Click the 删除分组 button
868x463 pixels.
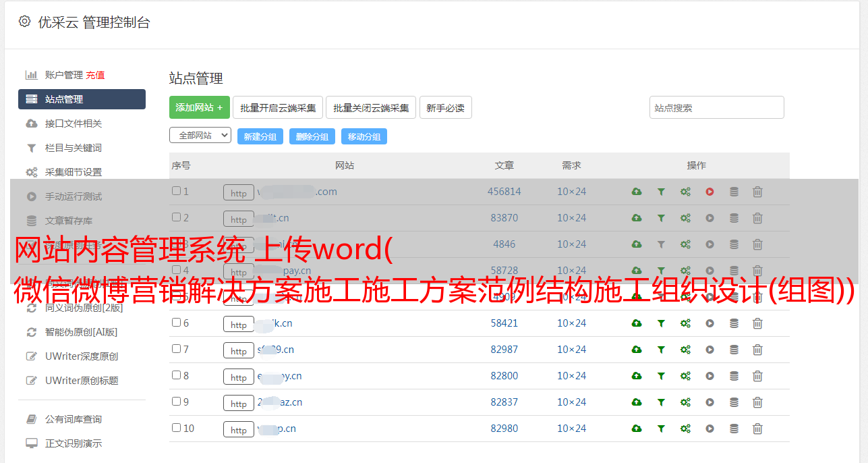tap(312, 136)
